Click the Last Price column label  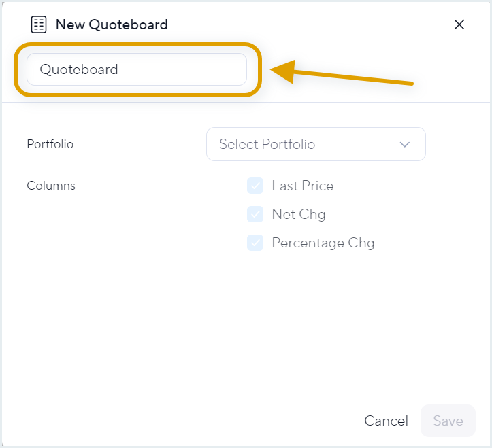click(x=302, y=186)
